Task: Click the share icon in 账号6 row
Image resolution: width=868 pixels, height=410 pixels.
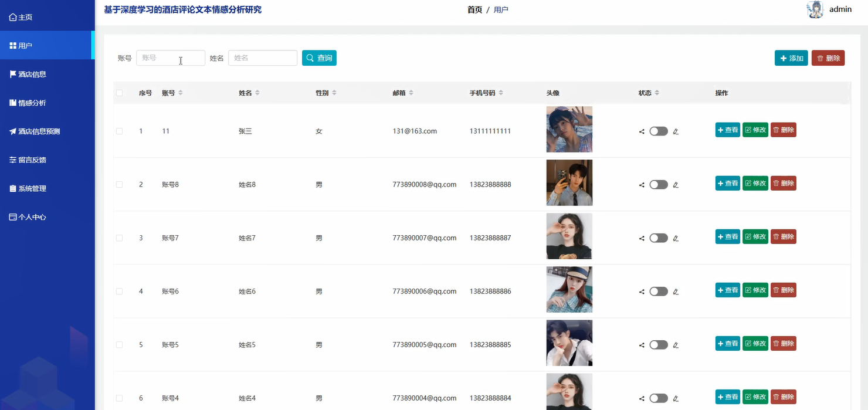Action: pyautogui.click(x=642, y=292)
